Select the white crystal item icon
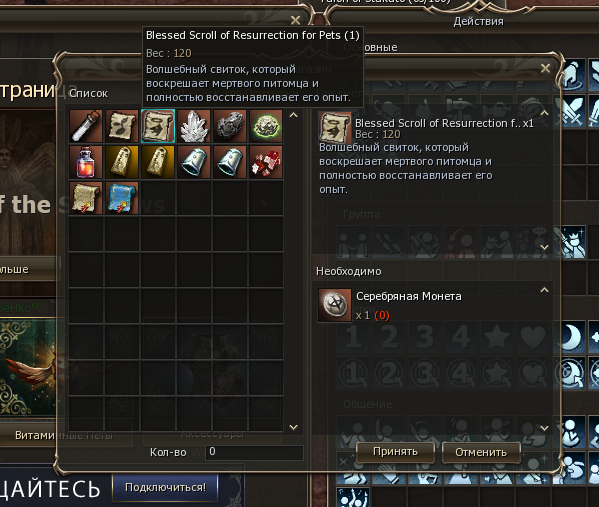 (194, 126)
